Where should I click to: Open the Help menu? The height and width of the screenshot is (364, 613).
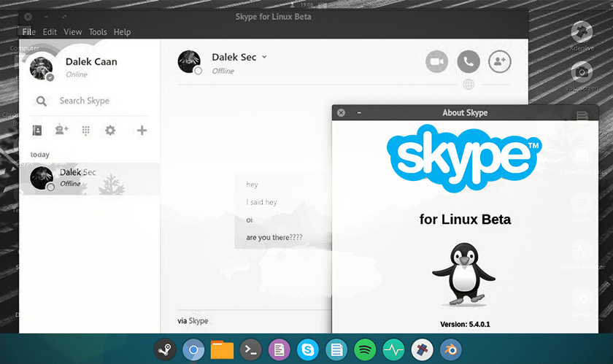point(122,31)
